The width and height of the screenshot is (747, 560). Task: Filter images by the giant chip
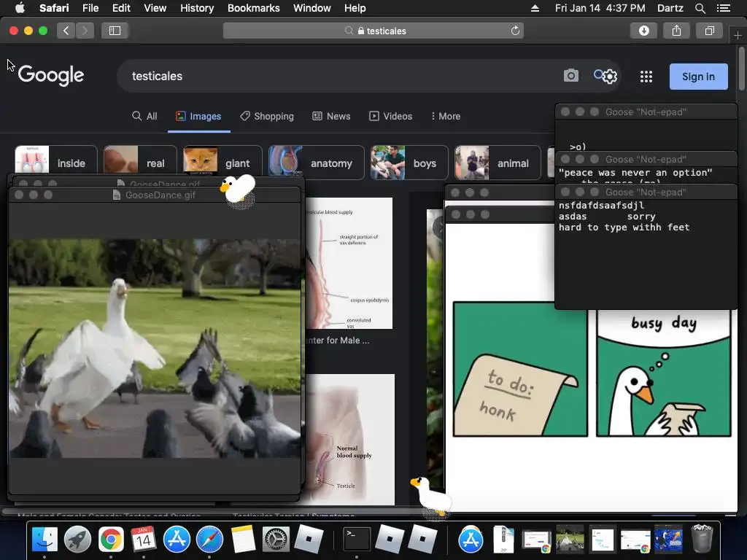click(x=222, y=163)
